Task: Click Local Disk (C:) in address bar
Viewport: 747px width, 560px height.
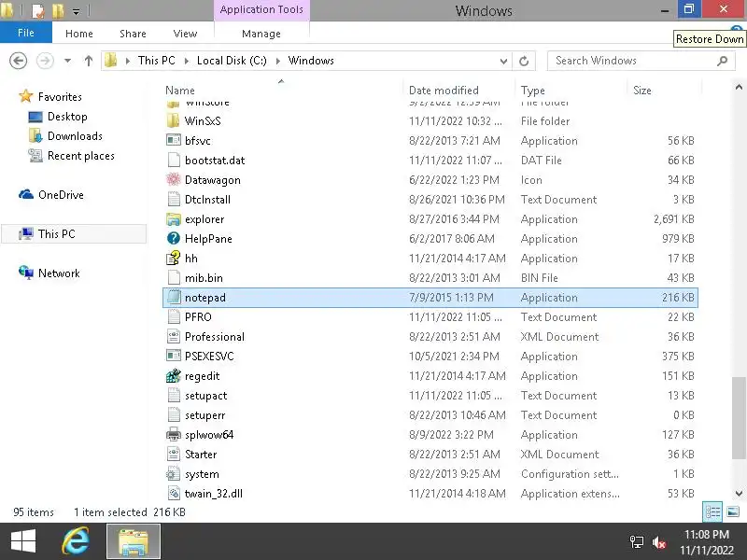Action: [x=232, y=61]
